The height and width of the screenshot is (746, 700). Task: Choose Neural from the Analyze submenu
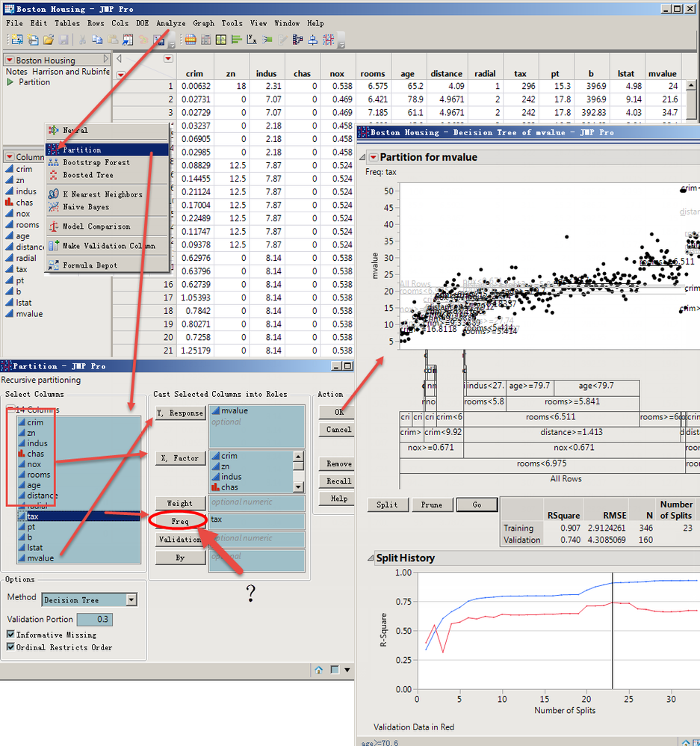pyautogui.click(x=107, y=130)
